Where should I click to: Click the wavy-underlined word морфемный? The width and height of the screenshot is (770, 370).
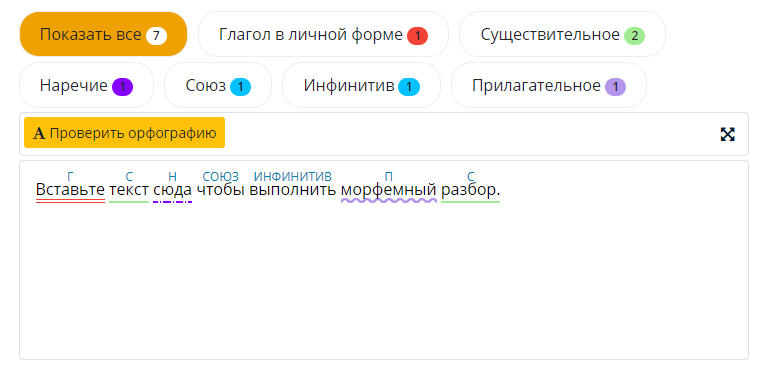pyautogui.click(x=388, y=190)
